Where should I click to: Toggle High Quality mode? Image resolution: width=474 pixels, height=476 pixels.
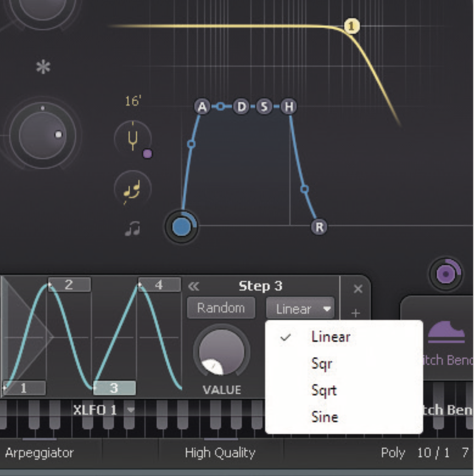(220, 453)
